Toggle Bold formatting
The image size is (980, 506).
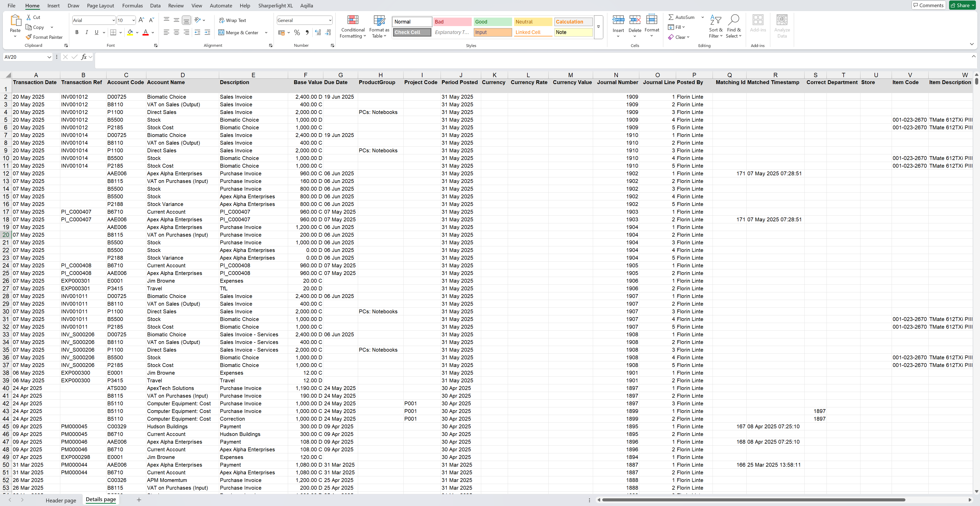pos(77,32)
